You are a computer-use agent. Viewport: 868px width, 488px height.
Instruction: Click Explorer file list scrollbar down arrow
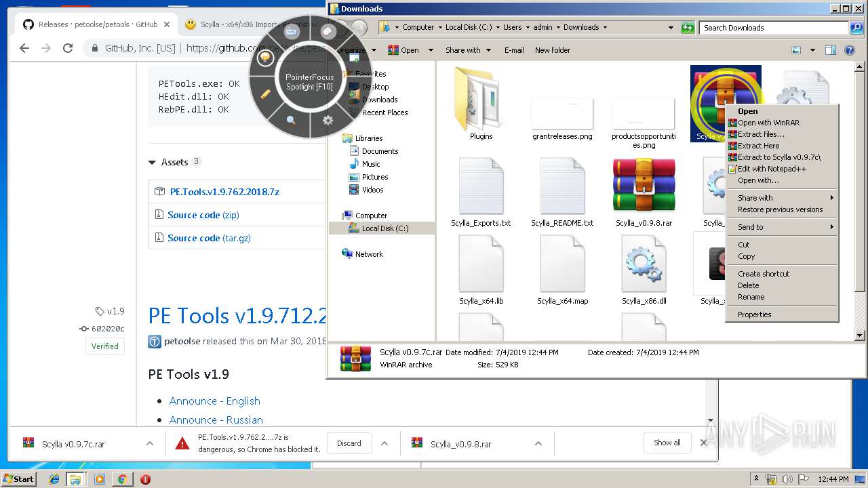tap(860, 335)
